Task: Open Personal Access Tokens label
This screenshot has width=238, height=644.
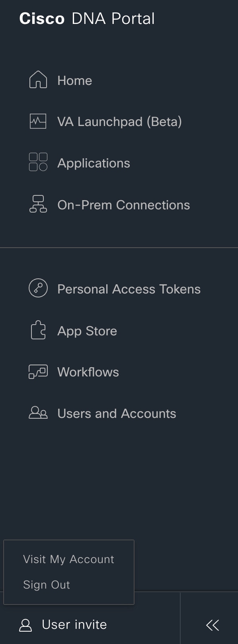Action: [129, 289]
